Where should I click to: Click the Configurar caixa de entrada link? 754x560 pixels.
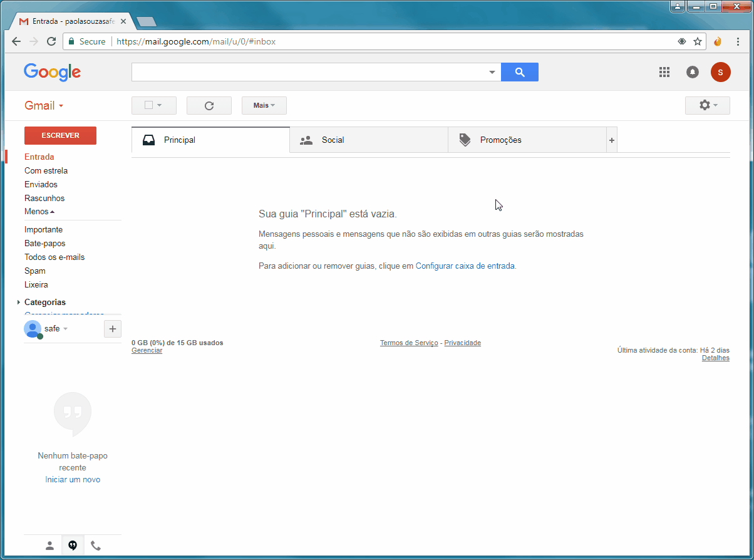point(465,266)
